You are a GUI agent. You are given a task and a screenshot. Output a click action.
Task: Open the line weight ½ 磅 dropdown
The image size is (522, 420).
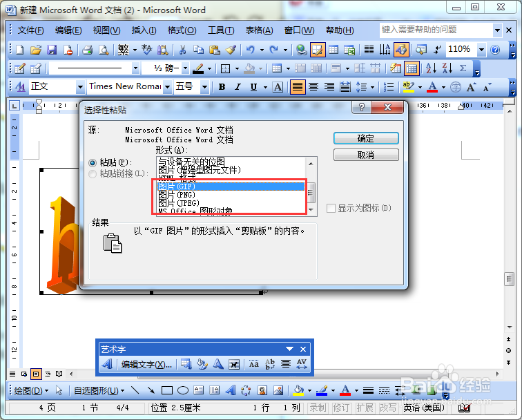tap(186, 68)
